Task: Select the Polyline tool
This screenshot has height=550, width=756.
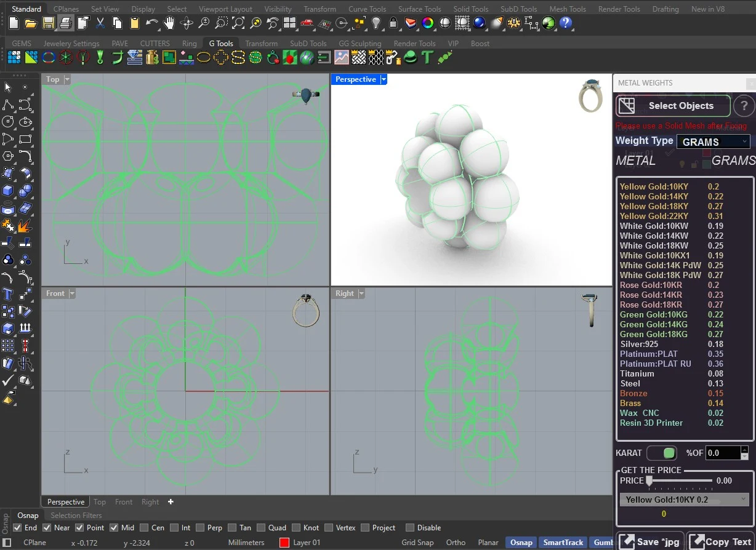Action: click(8, 104)
